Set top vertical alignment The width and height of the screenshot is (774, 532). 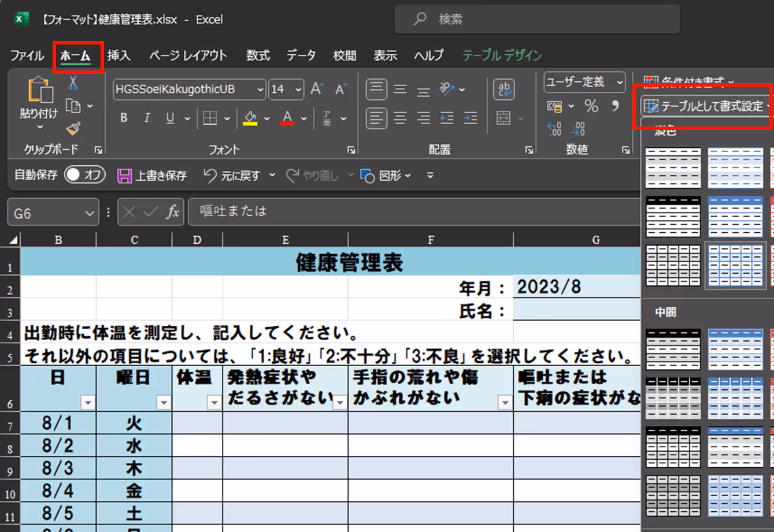point(376,90)
